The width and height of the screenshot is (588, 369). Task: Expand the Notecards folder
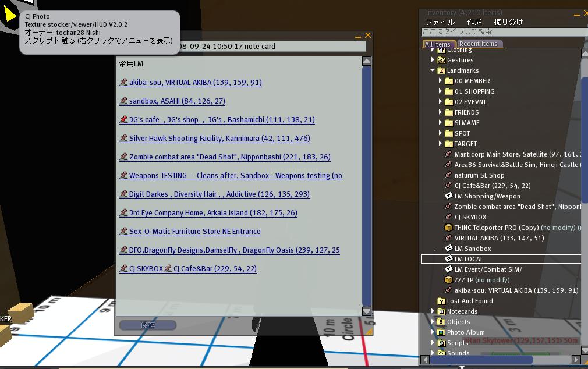[x=433, y=311]
